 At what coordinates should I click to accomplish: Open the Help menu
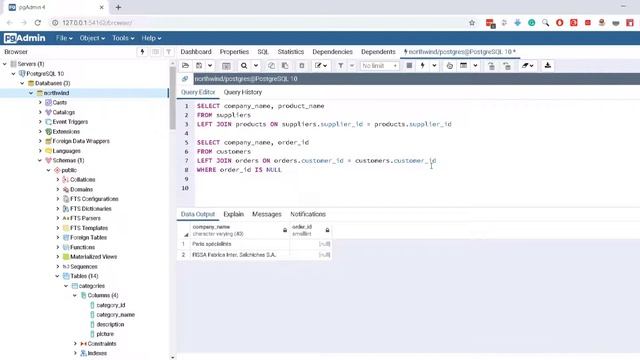click(x=151, y=38)
